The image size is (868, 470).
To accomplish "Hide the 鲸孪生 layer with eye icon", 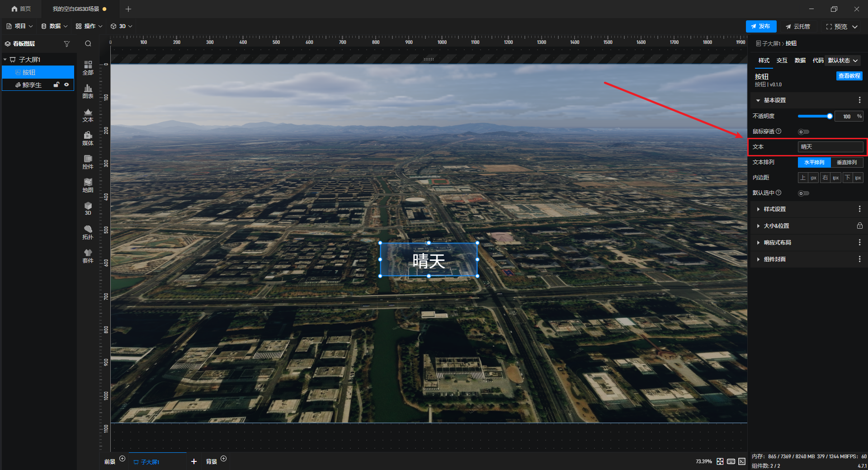I will (66, 85).
